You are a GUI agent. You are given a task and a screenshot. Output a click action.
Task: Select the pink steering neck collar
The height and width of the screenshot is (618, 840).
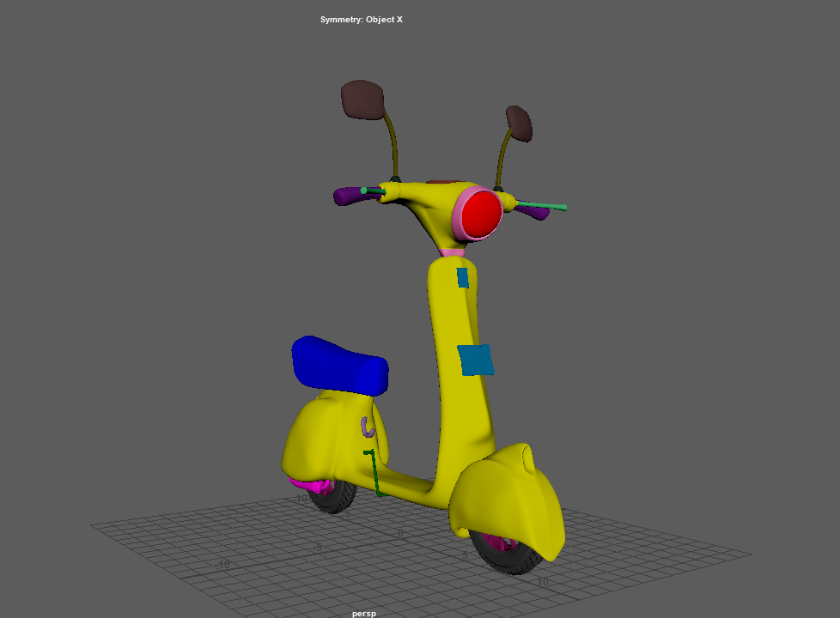point(452,252)
